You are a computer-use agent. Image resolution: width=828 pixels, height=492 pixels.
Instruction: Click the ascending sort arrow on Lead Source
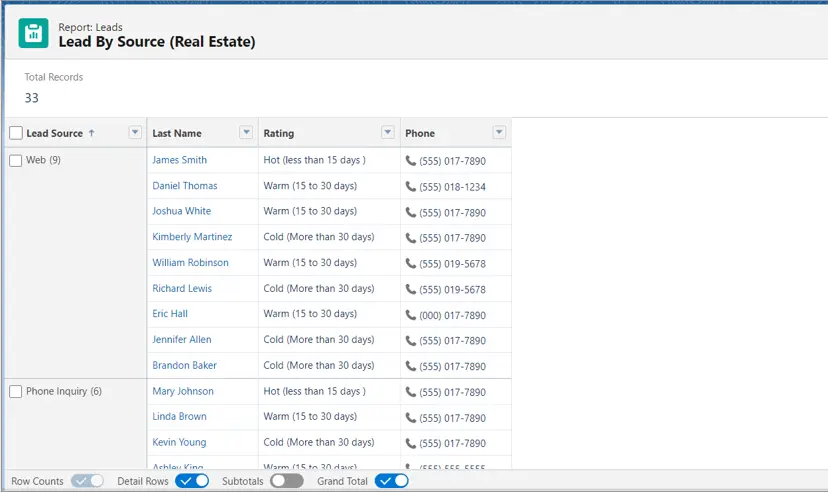(x=91, y=133)
